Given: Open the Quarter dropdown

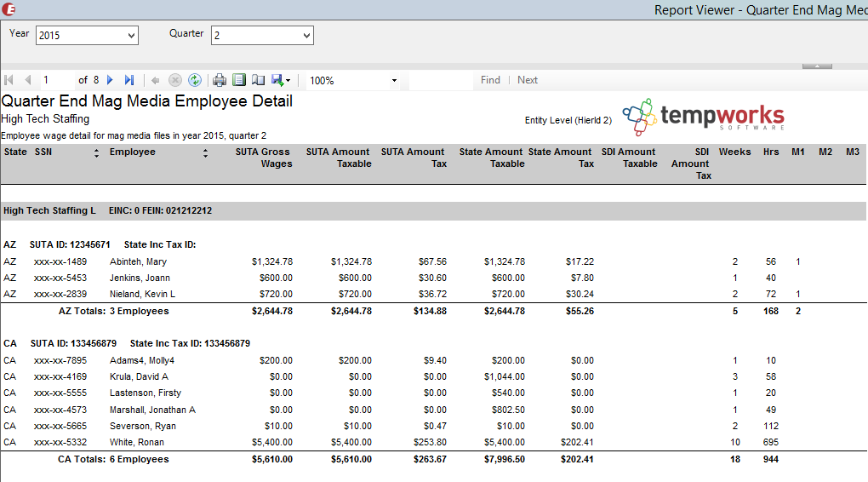Looking at the screenshot, I should point(306,35).
